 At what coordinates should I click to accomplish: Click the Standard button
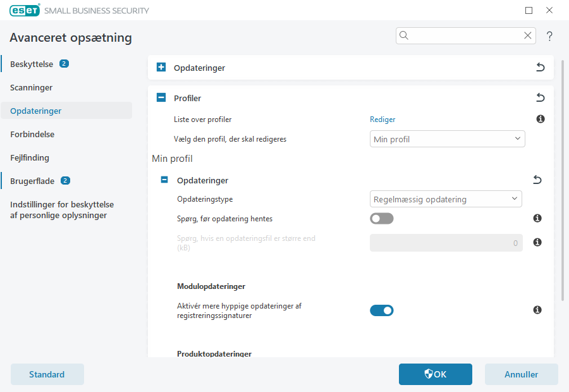coord(47,374)
